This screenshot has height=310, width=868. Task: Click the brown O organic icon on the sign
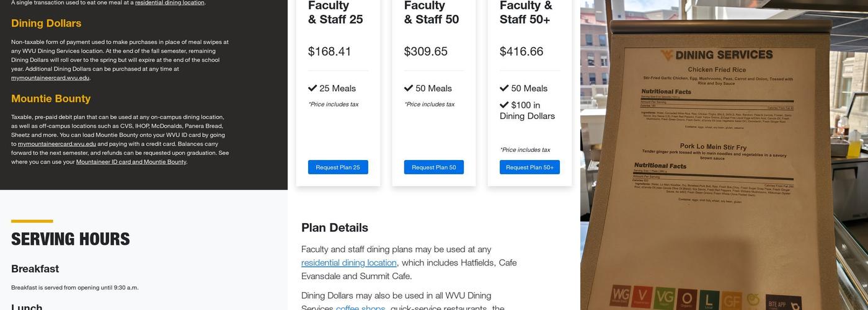686,299
